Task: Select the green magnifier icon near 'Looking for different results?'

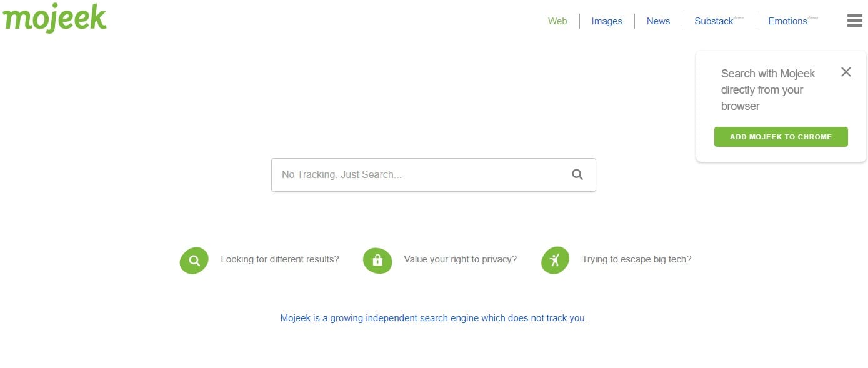Action: tap(194, 259)
